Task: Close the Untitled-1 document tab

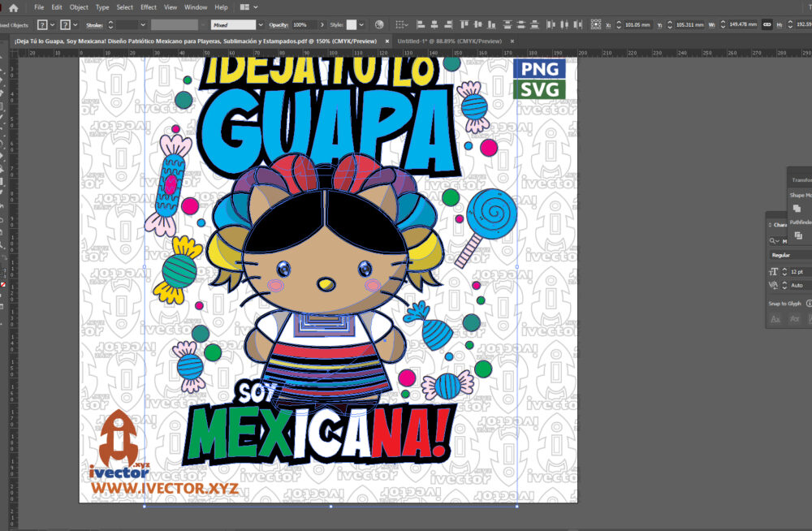Action: (512, 41)
